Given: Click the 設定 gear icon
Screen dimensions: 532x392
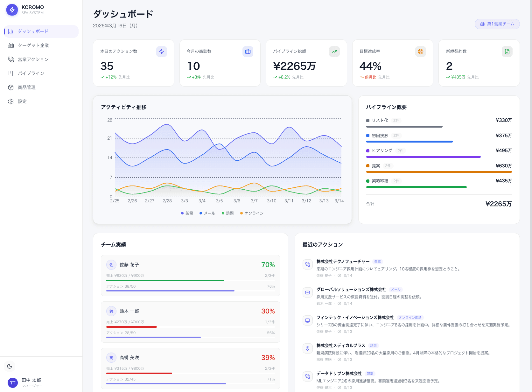Looking at the screenshot, I should pyautogui.click(x=11, y=101).
